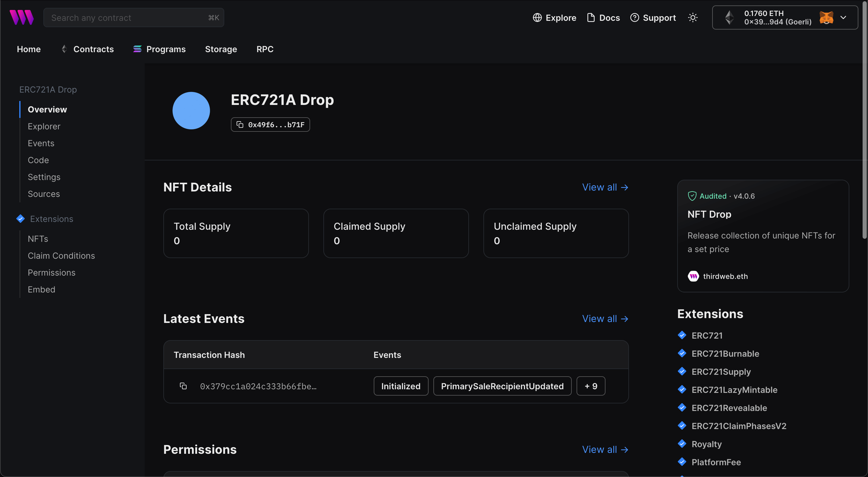Visit the thirdweb.eth publisher link

tap(725, 276)
